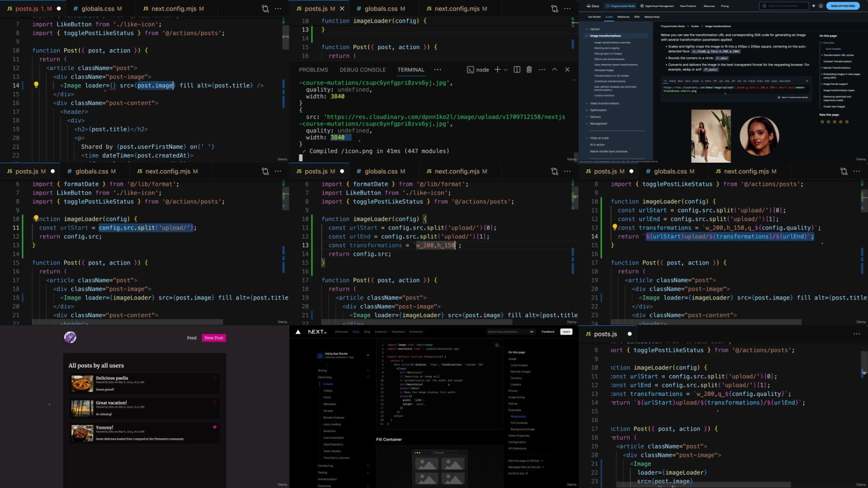Click the SIGN UP FOR FREE button
This screenshot has height=488, width=868.
coord(842,6)
